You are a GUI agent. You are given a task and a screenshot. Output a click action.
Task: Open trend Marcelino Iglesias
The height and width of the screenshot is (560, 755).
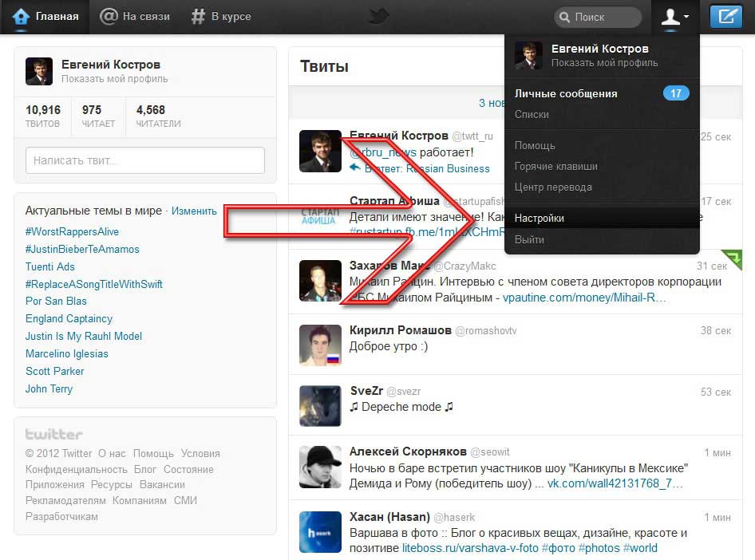tap(67, 353)
